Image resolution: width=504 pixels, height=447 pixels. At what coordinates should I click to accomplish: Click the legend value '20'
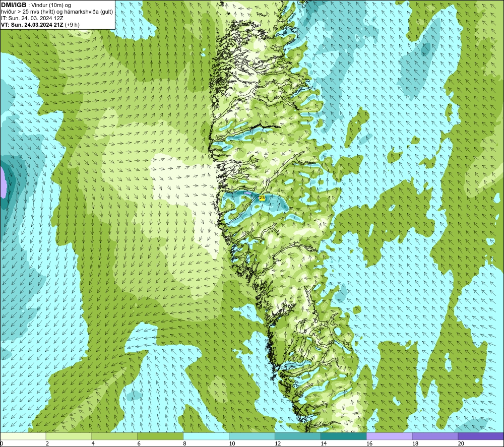tap(461, 444)
